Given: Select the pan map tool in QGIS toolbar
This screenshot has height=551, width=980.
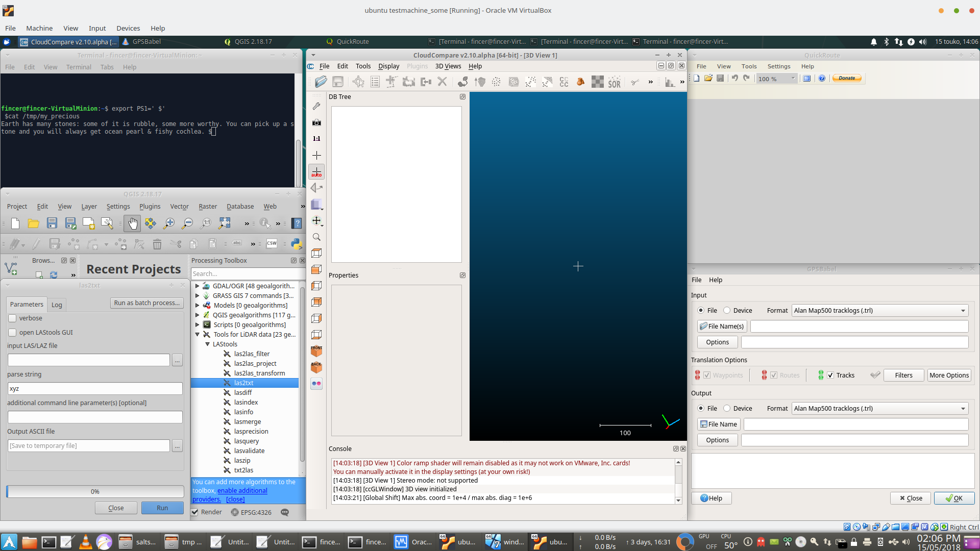Looking at the screenshot, I should coord(132,223).
